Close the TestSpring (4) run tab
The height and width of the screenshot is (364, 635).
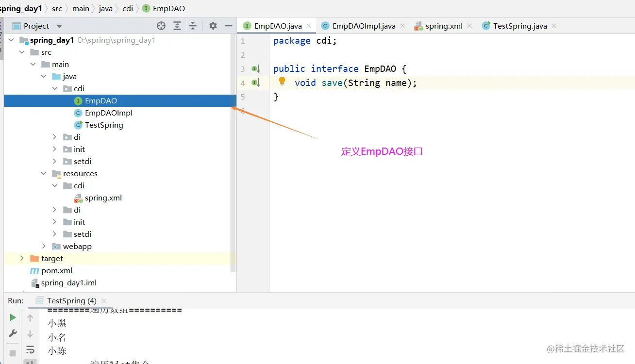(104, 301)
